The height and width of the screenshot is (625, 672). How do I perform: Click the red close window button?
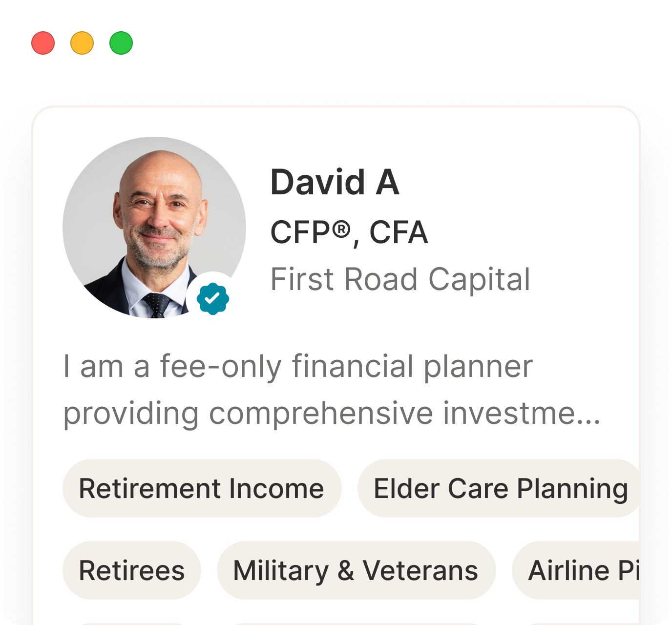(43, 43)
